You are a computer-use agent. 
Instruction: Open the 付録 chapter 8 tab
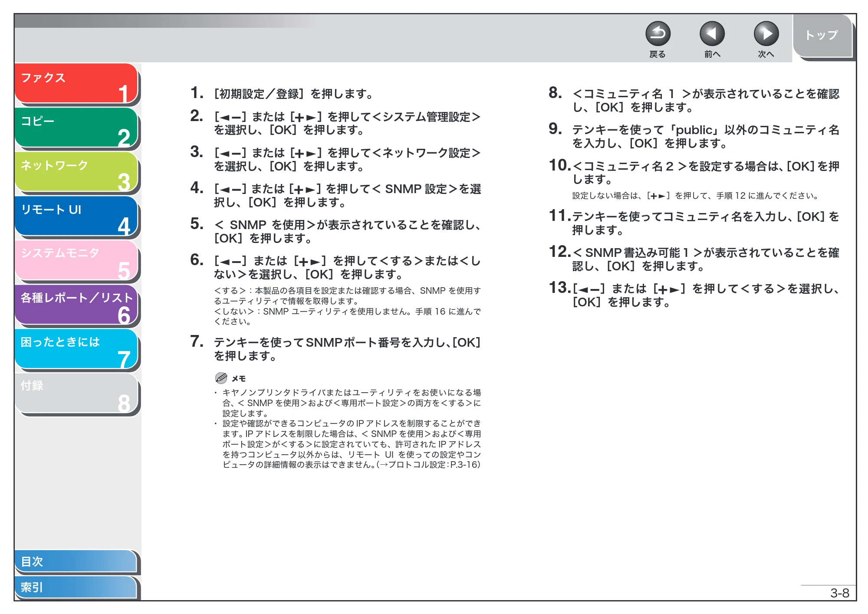click(76, 393)
